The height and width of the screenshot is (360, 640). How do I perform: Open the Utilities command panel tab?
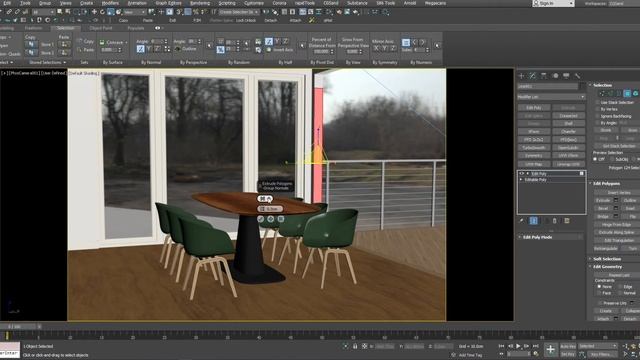tap(578, 76)
